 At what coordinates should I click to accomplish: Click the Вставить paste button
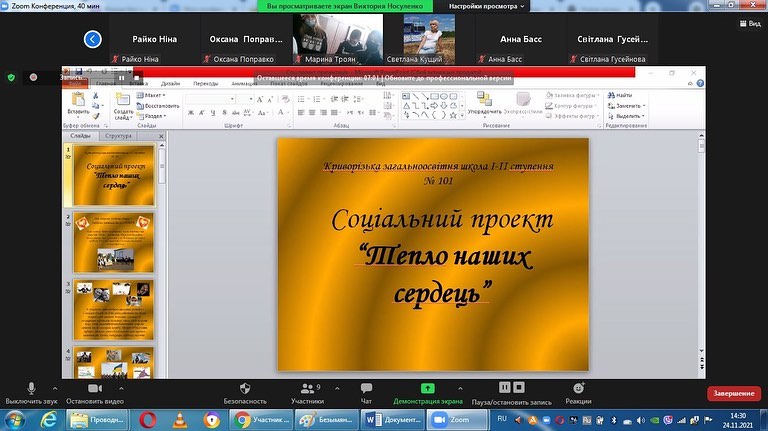click(78, 104)
